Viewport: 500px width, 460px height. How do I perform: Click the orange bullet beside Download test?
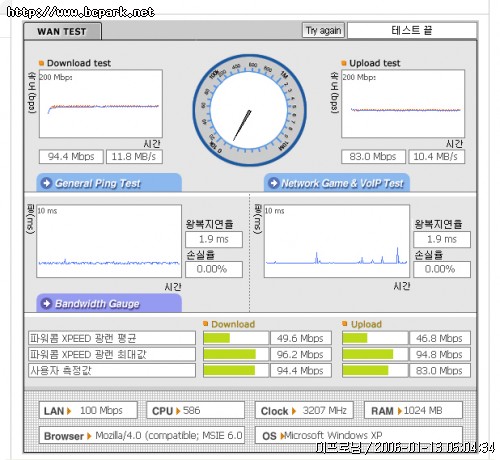pos(41,63)
